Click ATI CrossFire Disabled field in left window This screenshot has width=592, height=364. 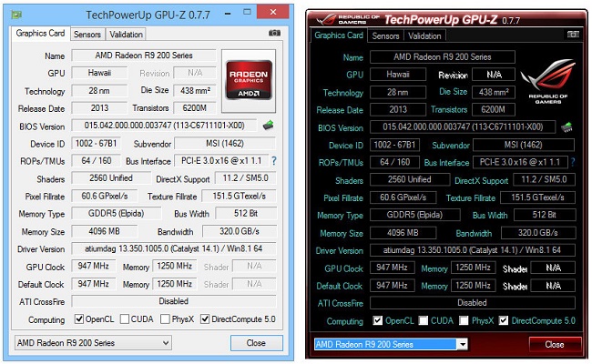pos(174,301)
